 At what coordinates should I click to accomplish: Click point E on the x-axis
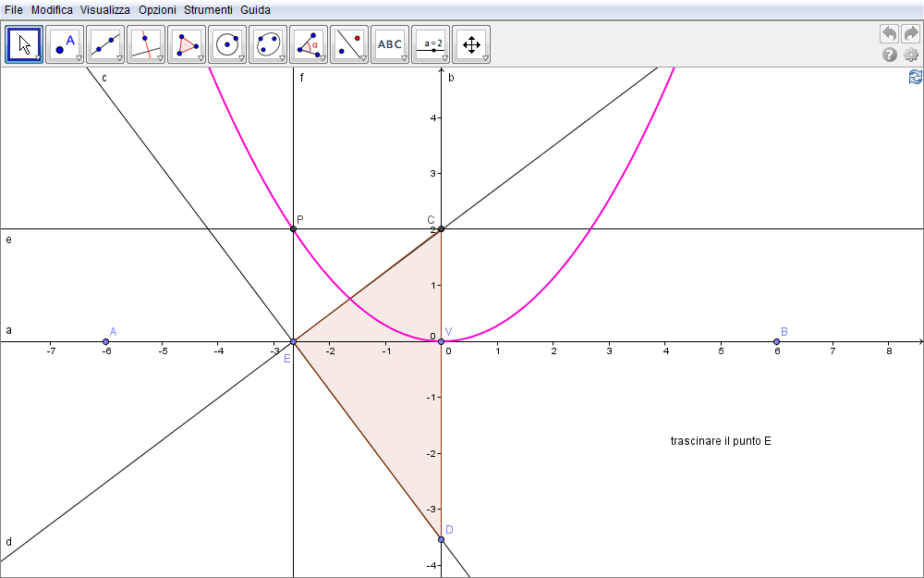point(293,342)
